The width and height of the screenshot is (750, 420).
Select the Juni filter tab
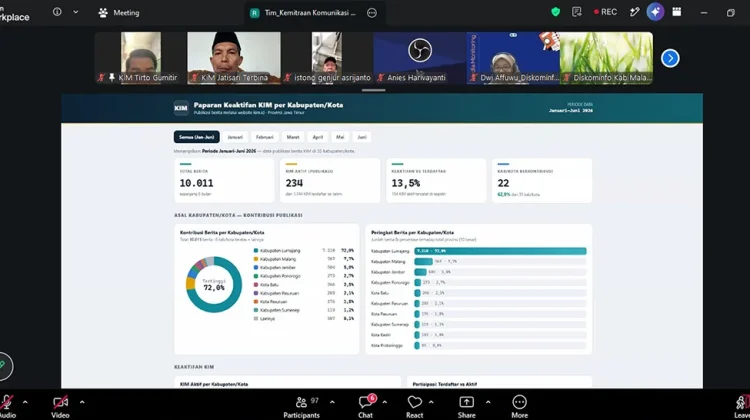coord(362,137)
